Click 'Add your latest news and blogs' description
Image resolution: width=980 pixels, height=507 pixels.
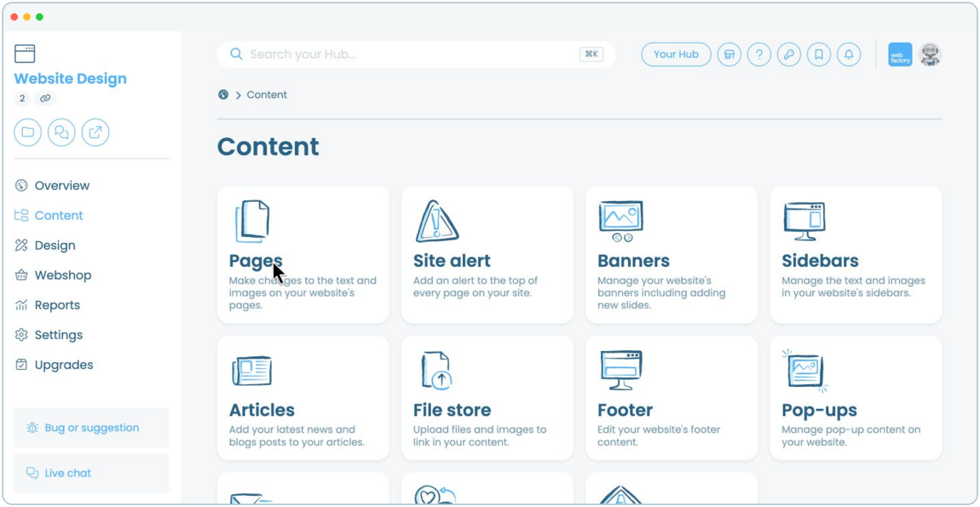tap(297, 435)
